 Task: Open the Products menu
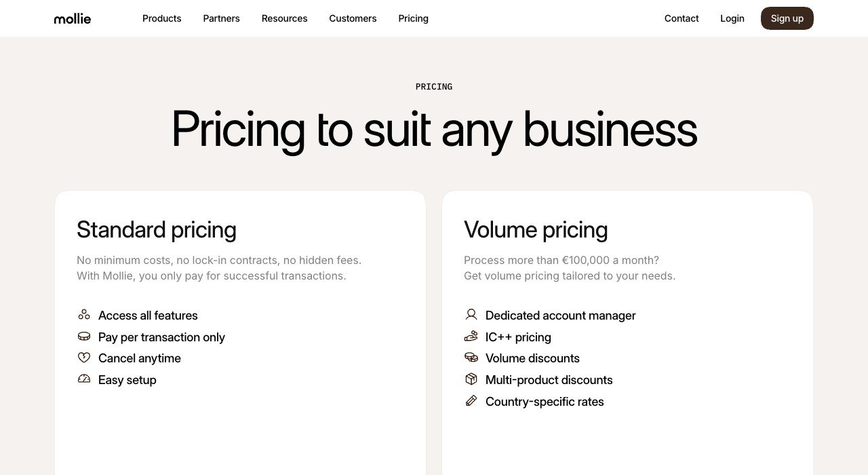pyautogui.click(x=162, y=18)
